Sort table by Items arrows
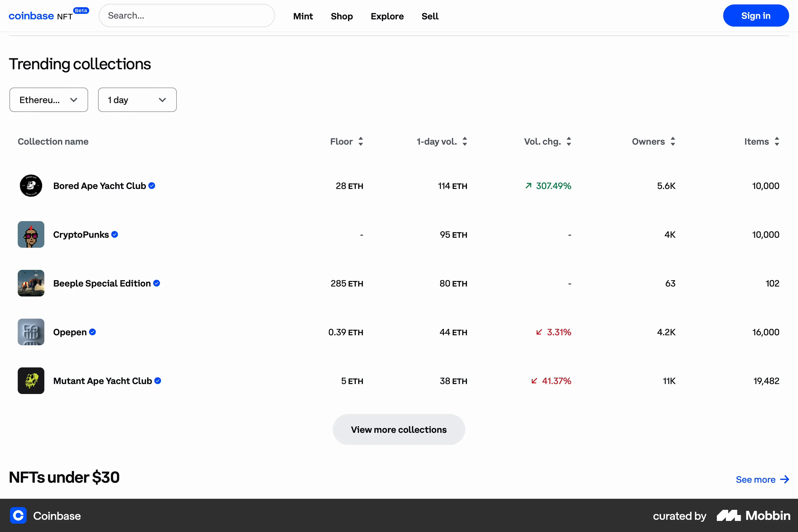Image resolution: width=798 pixels, height=532 pixels. coord(777,142)
